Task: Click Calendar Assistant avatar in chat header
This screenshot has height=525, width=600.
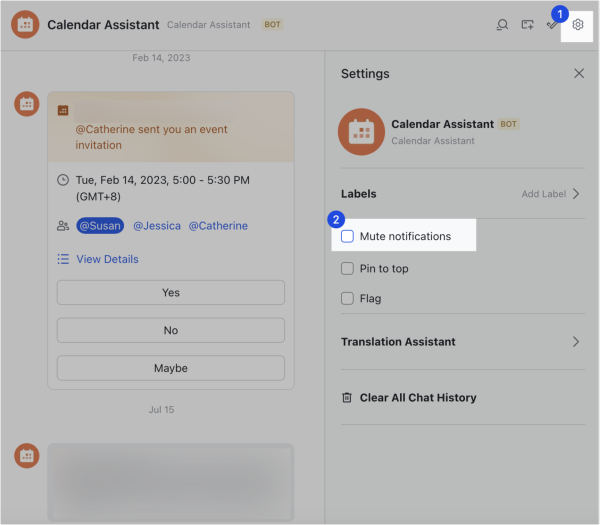Action: (25, 25)
